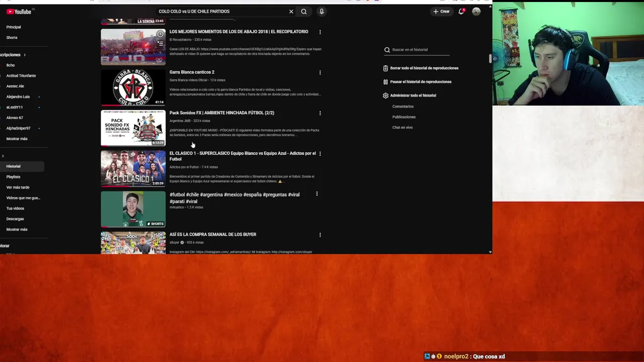
Task: Open options for #futbol #chile short
Action: 316,194
